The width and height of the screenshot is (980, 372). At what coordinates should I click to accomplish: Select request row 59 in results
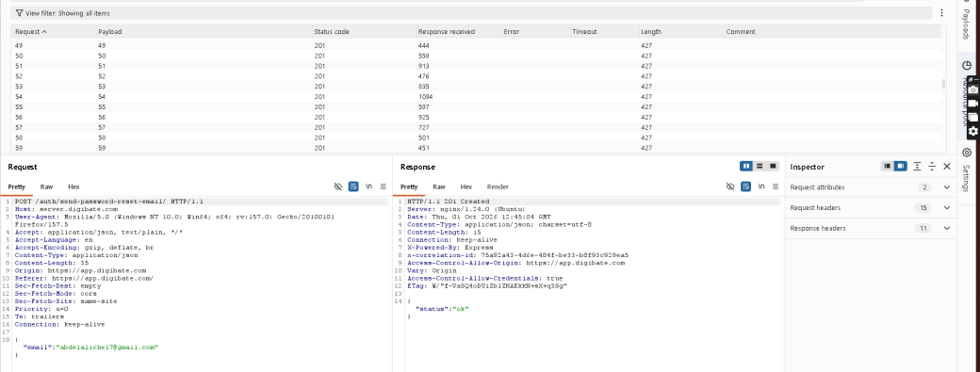pyautogui.click(x=476, y=148)
